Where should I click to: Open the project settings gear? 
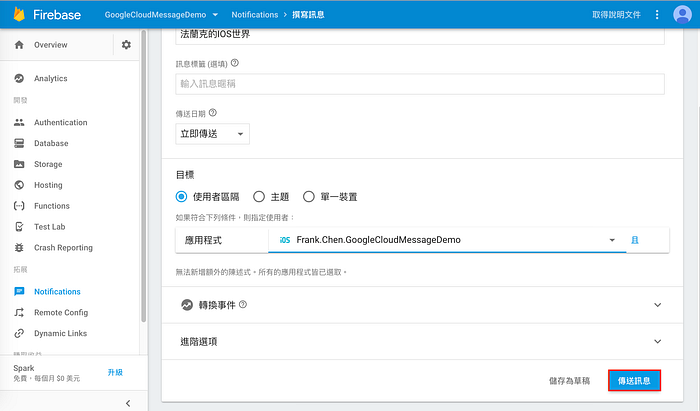point(126,45)
